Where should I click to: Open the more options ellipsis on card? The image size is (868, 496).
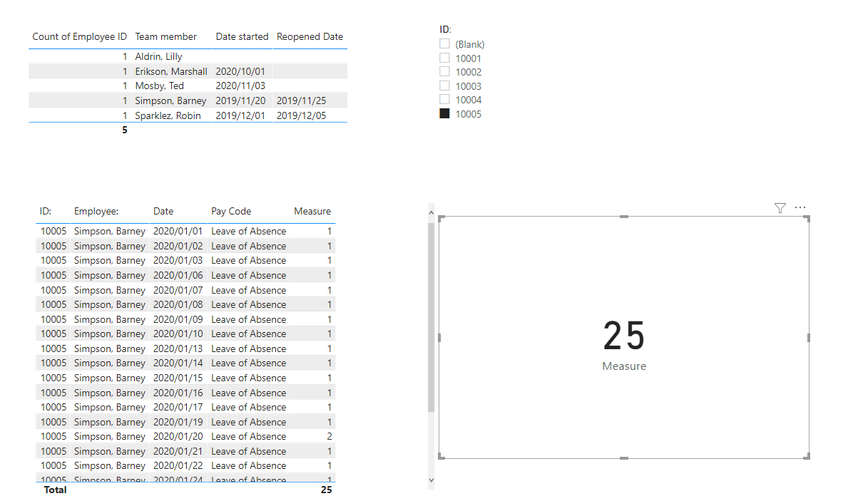pyautogui.click(x=800, y=208)
